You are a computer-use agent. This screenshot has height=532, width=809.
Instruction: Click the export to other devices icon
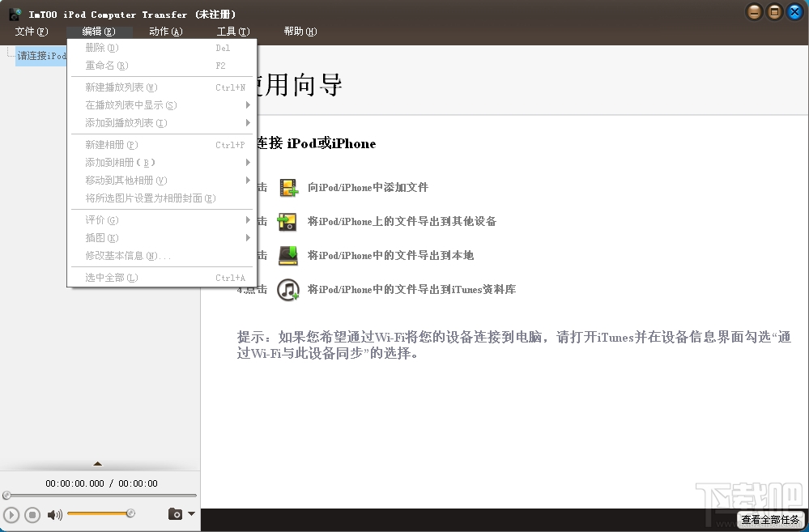click(287, 221)
